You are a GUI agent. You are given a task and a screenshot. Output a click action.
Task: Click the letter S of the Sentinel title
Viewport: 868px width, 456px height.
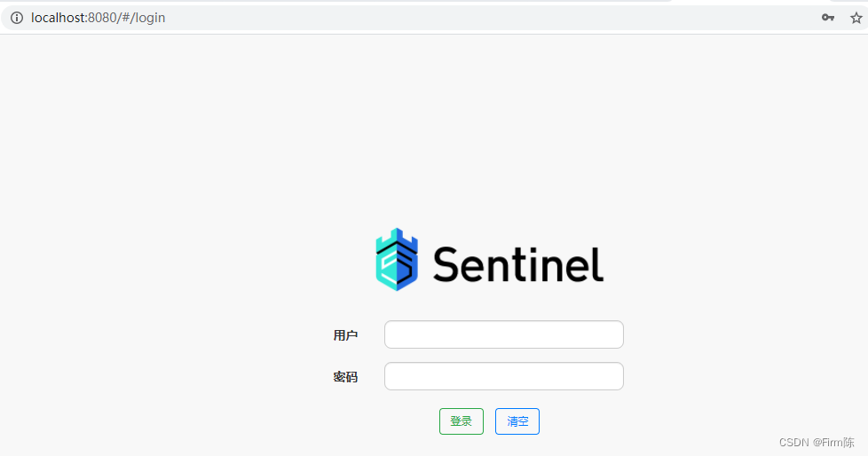[446, 264]
